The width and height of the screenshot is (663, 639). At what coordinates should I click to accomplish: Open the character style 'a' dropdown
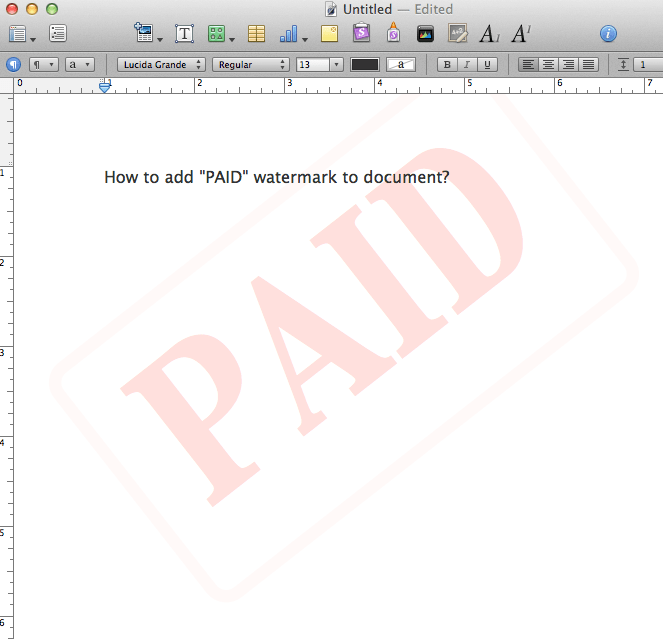click(x=79, y=65)
